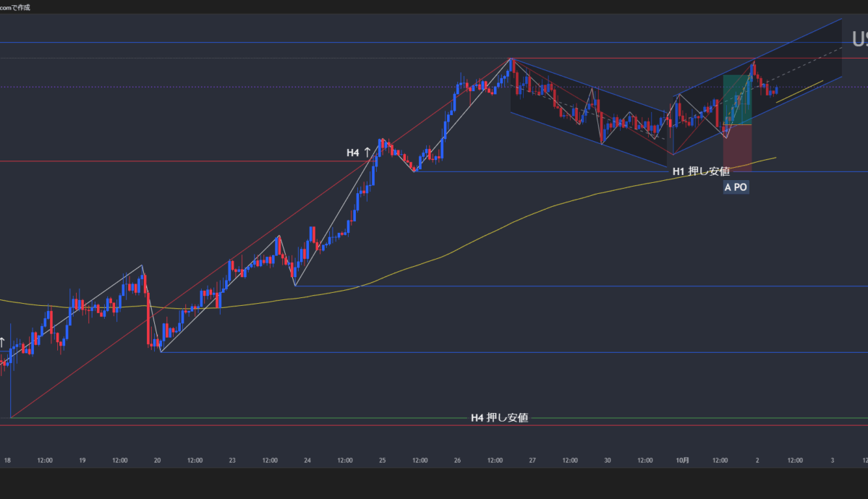Click the "18" date on time axis
Screen dimensions: 868x499
(7, 460)
